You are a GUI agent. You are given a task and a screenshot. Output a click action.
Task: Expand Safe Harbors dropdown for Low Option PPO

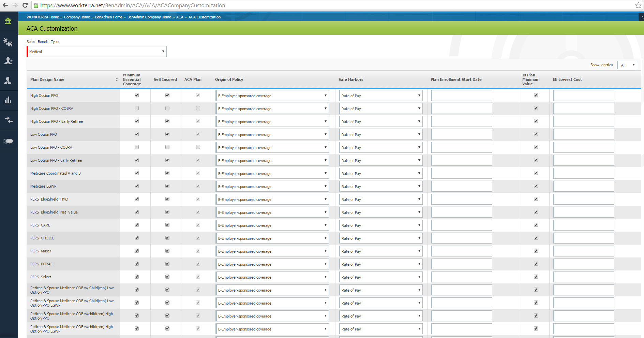pos(381,134)
